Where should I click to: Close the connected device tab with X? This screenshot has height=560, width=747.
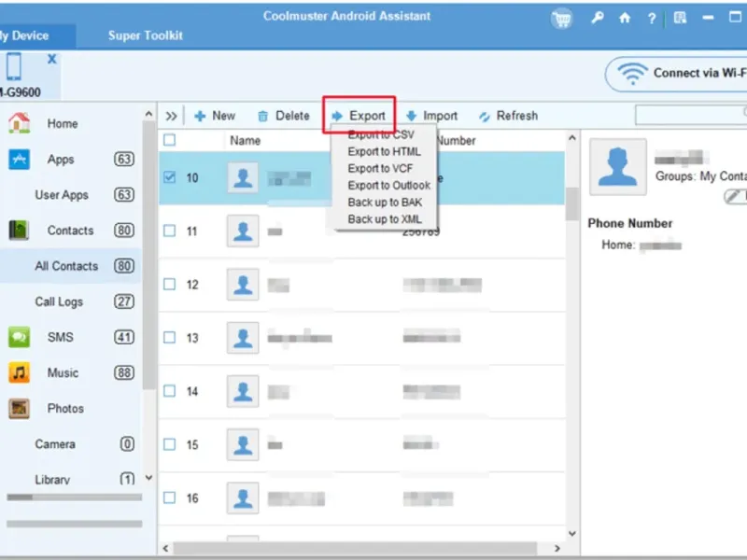click(51, 59)
